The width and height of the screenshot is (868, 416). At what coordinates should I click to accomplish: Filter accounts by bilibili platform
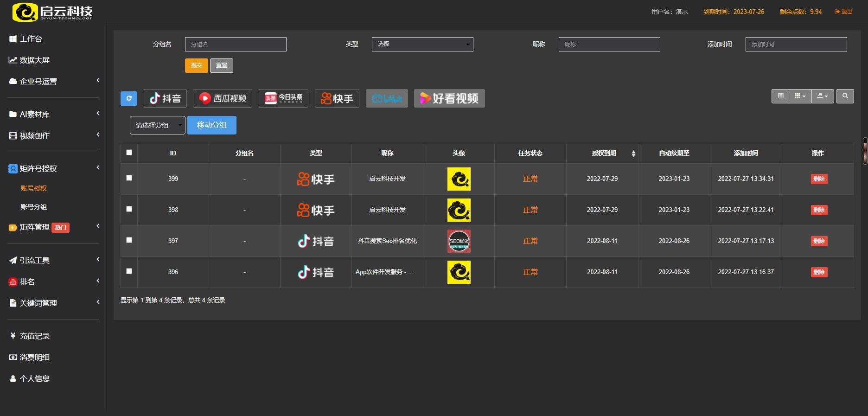pyautogui.click(x=387, y=98)
